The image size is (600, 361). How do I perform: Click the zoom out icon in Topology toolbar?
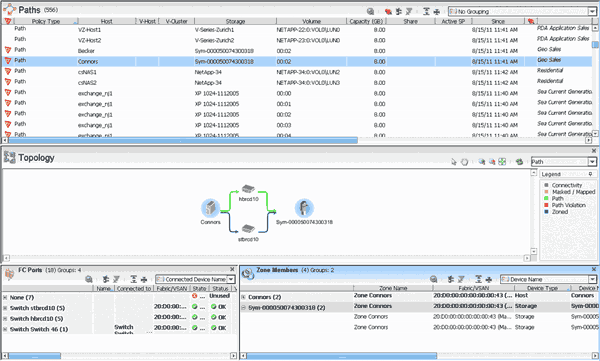point(492,162)
